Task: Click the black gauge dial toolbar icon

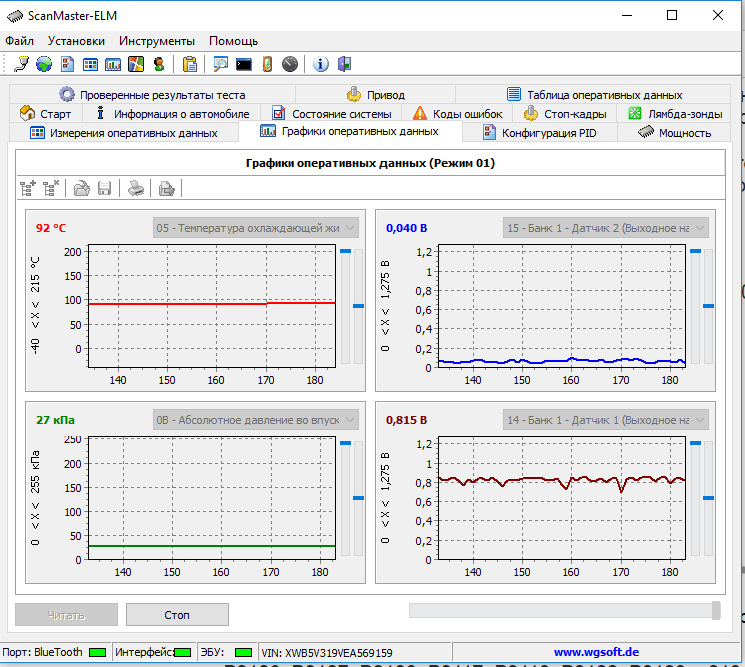Action: (290, 64)
